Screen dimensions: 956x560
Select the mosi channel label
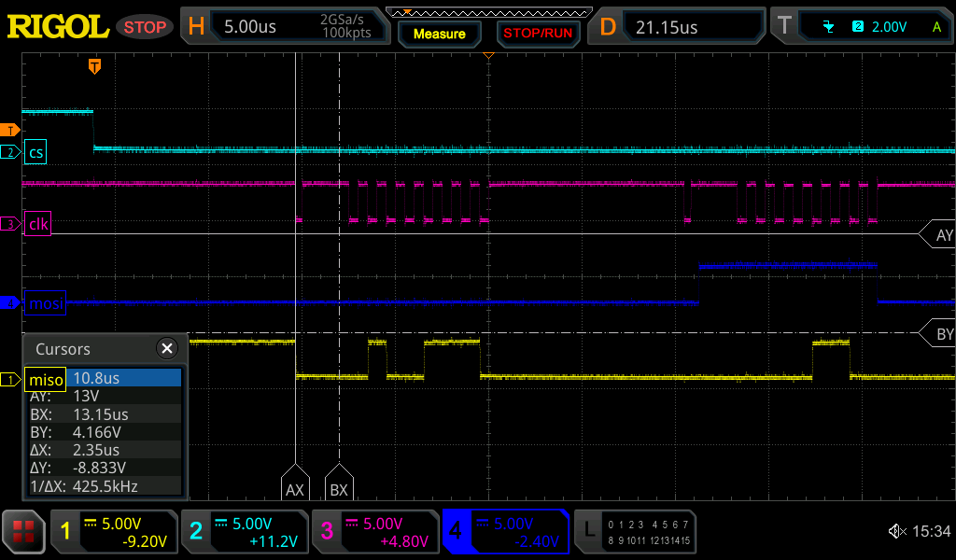(x=46, y=303)
